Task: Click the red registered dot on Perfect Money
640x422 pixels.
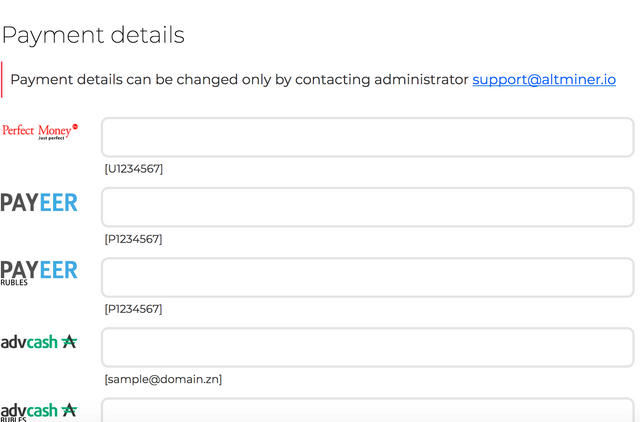Action: click(75, 127)
